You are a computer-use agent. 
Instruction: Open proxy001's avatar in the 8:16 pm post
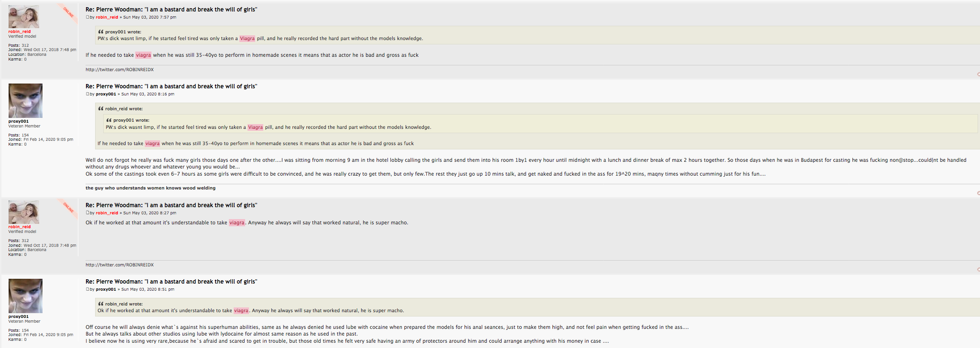pos(25,101)
